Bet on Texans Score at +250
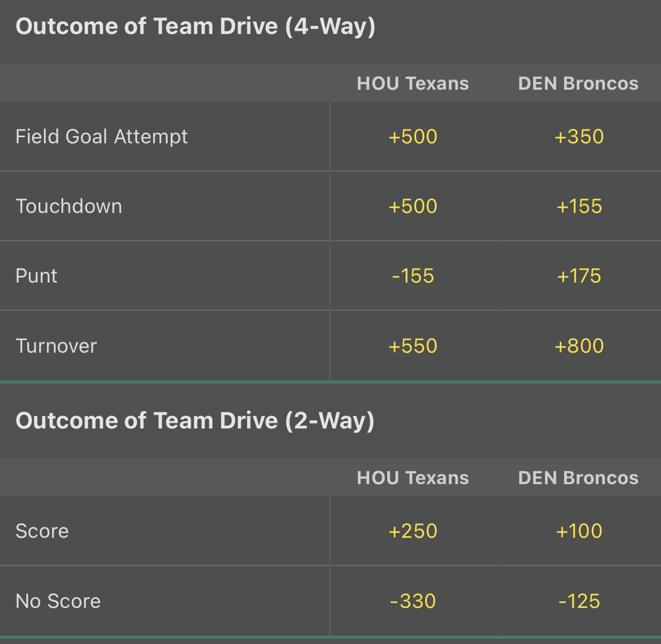The width and height of the screenshot is (661, 644). [x=412, y=531]
